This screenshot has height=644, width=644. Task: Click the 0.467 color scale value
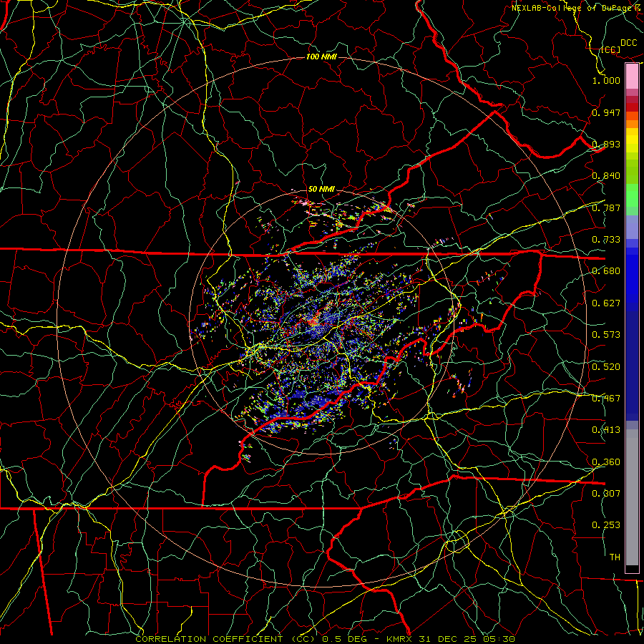coord(606,399)
